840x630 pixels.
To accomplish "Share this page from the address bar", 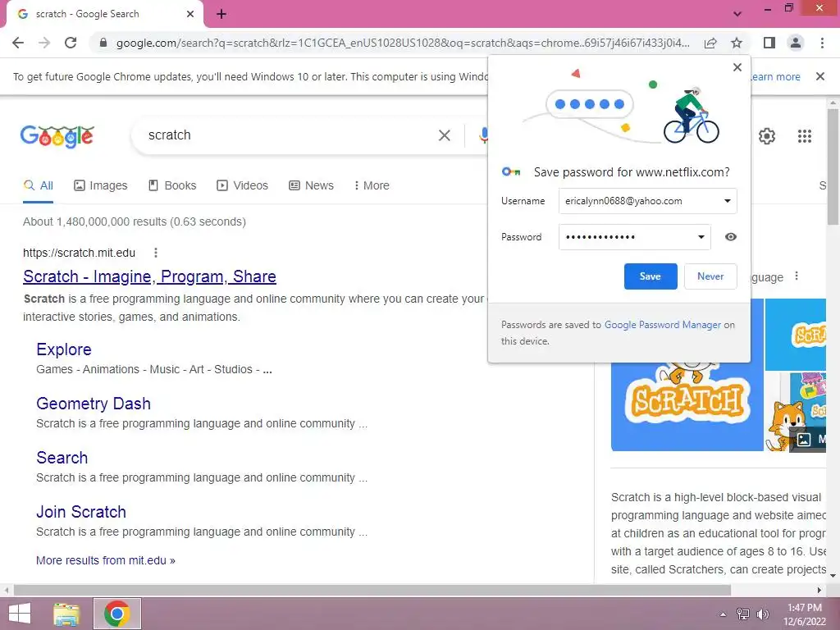I will tap(710, 43).
